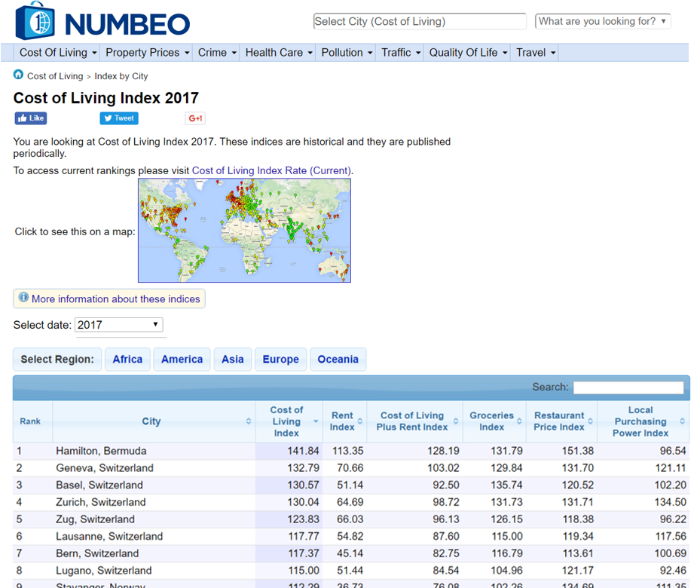Click the 141.84 Cost of Living value
The height and width of the screenshot is (588, 700).
click(303, 451)
